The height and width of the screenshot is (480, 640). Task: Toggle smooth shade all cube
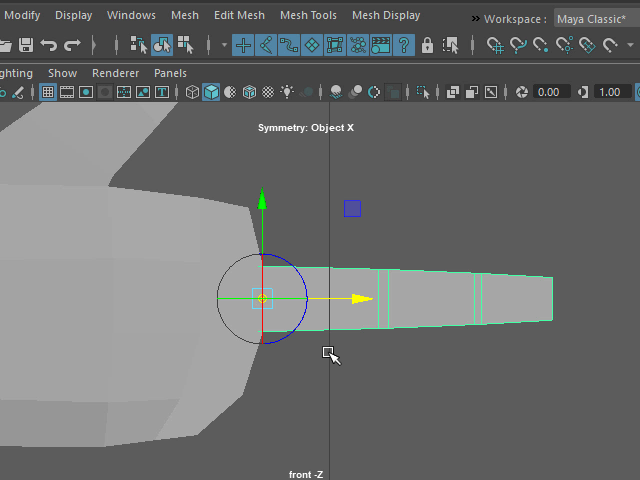(212, 92)
